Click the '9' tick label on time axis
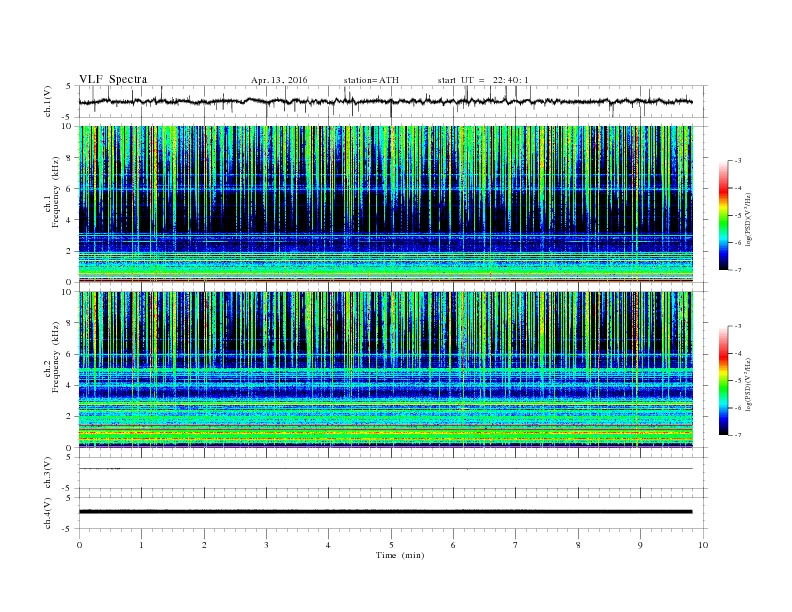The width and height of the screenshot is (792, 612). click(640, 545)
